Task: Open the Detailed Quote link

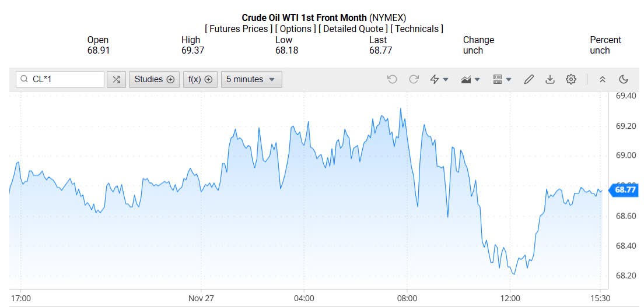Action: [353, 29]
